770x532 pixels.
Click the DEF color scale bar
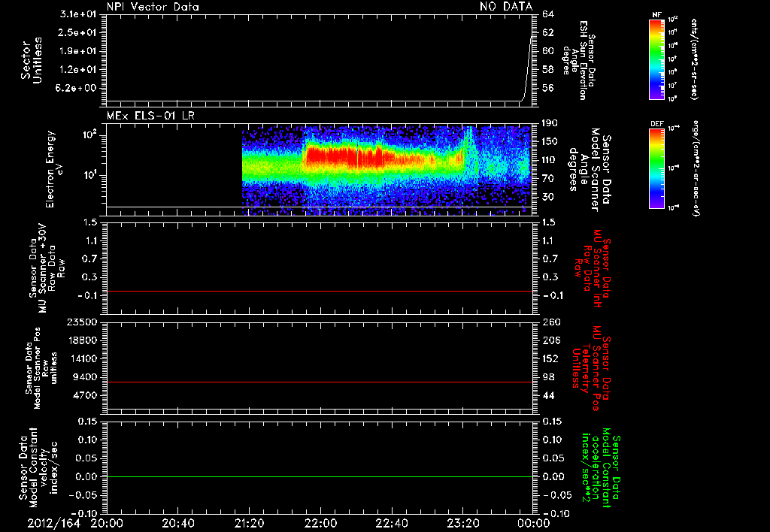656,168
